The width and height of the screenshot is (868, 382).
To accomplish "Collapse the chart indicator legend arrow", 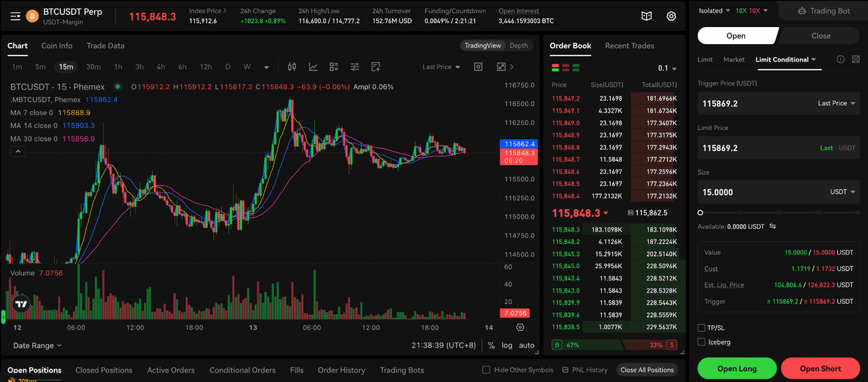I will click(x=18, y=152).
